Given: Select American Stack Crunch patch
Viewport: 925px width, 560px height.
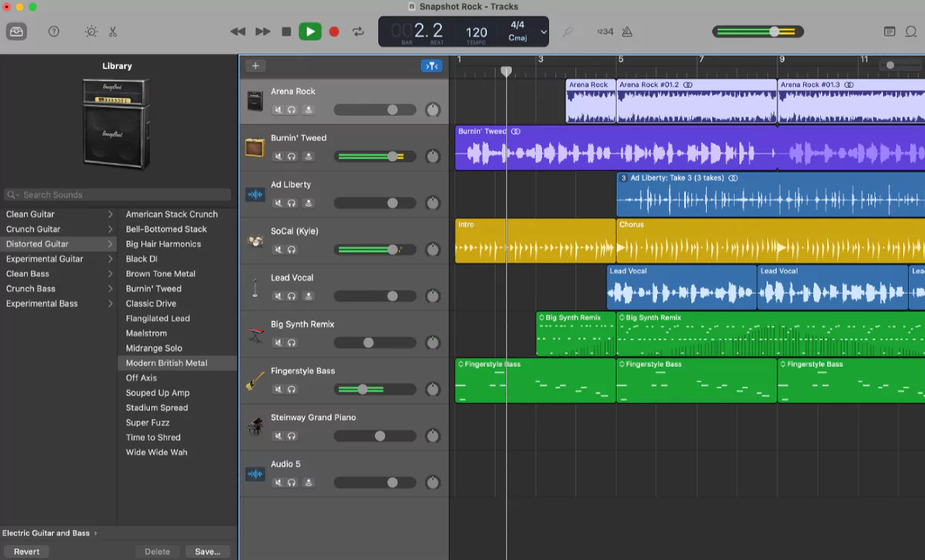Looking at the screenshot, I should coord(172,214).
